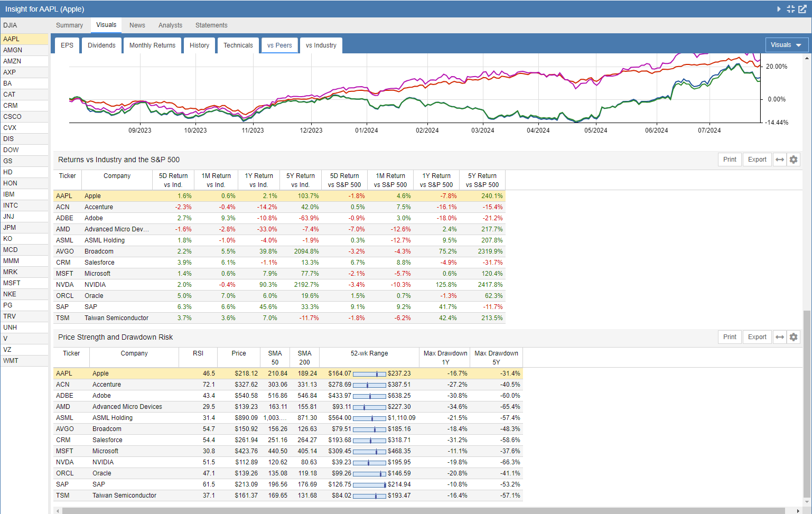Sort by 5D Return vs Ind. column
The width and height of the screenshot is (812, 514).
tap(173, 180)
